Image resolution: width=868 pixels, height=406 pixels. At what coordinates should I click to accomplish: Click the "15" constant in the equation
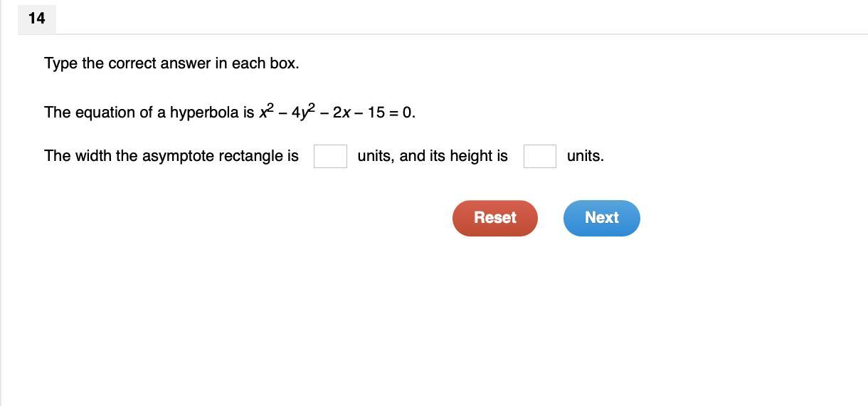[x=376, y=113]
